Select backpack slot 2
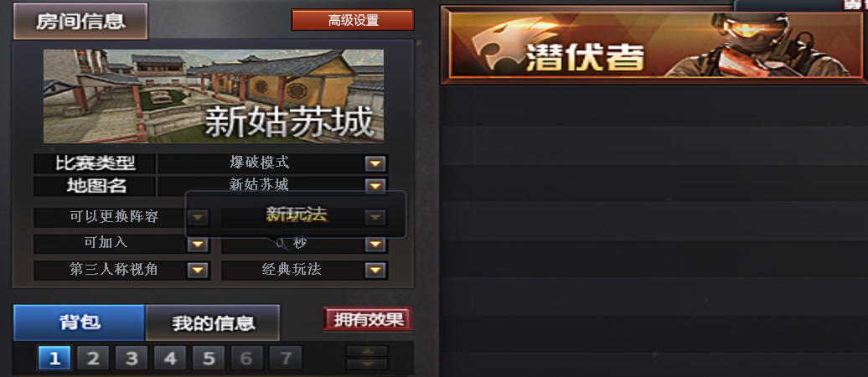 [x=93, y=359]
